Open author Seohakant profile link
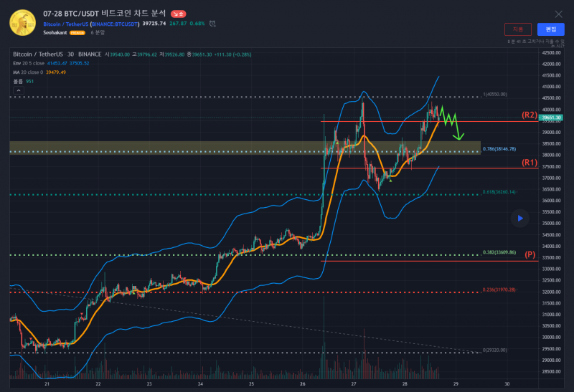This screenshot has width=574, height=392. (x=55, y=33)
